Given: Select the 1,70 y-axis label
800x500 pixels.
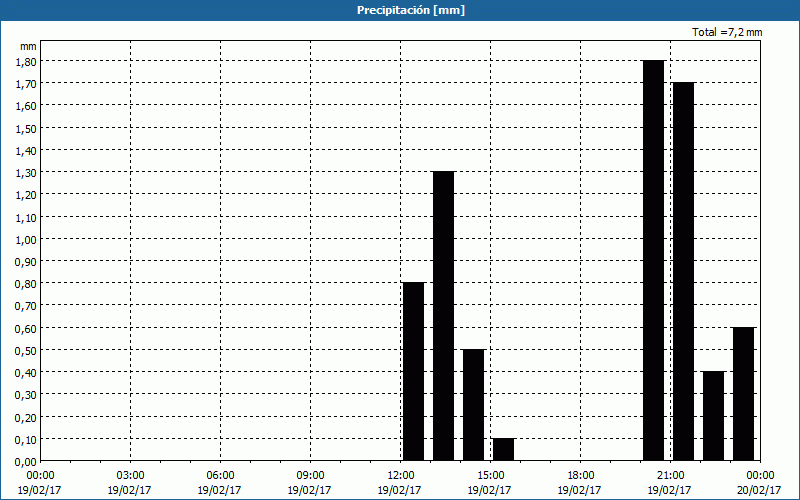Looking at the screenshot, I should coord(26,84).
